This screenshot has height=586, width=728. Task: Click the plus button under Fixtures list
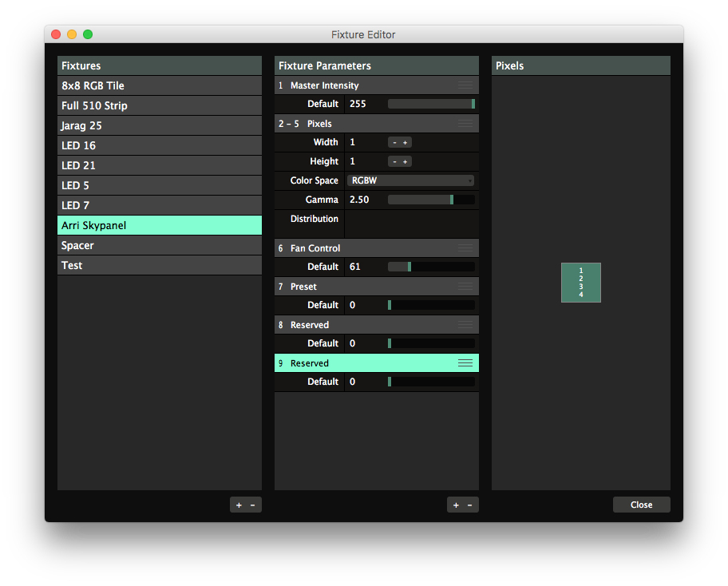point(239,505)
